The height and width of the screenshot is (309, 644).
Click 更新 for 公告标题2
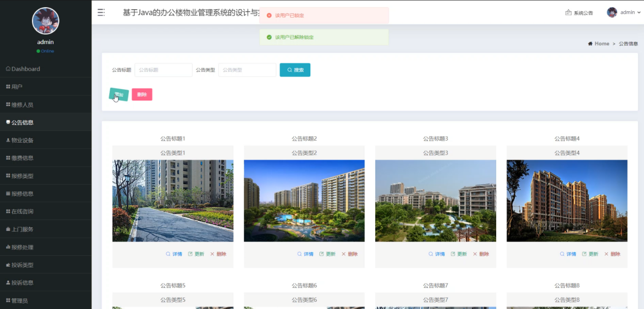click(328, 254)
